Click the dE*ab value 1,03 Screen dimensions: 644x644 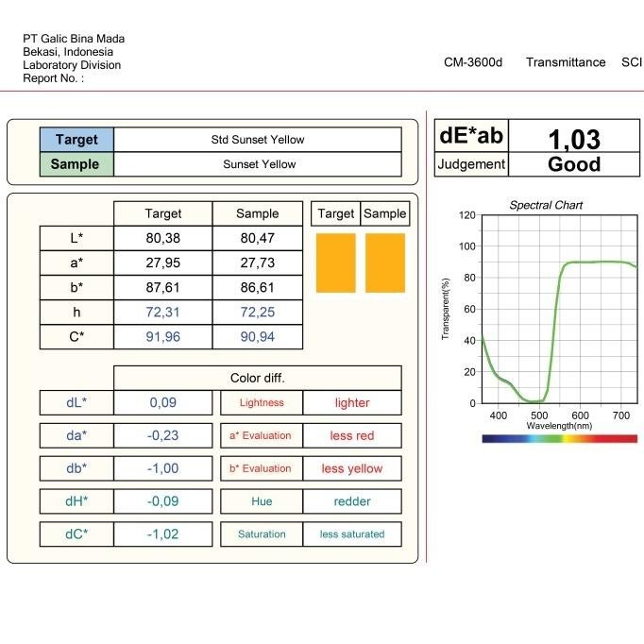[574, 139]
